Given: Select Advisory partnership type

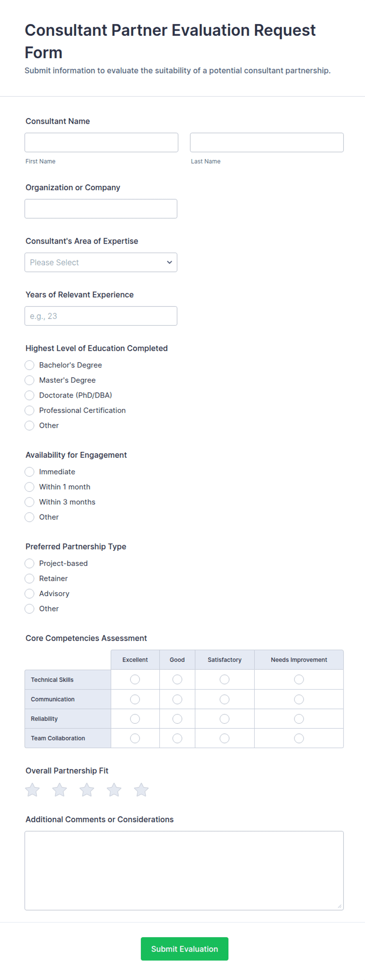Looking at the screenshot, I should (29, 593).
